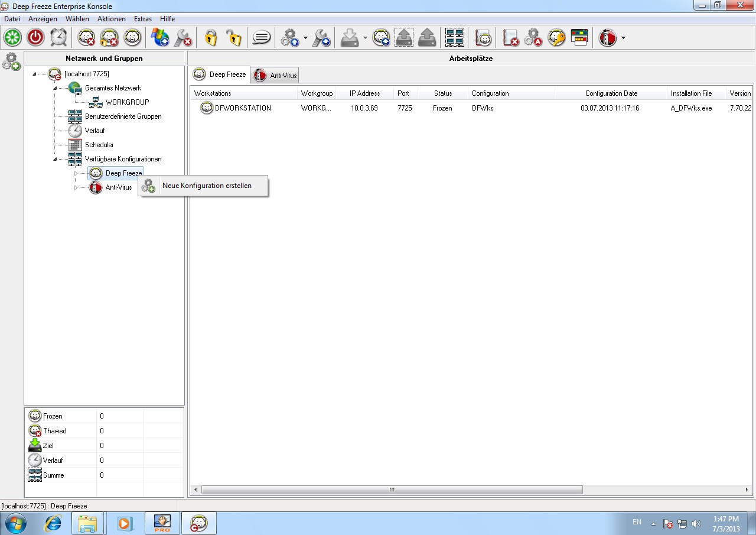This screenshot has width=756, height=535.
Task: Click the monitors grid select-all toolbar icon
Action: (455, 38)
